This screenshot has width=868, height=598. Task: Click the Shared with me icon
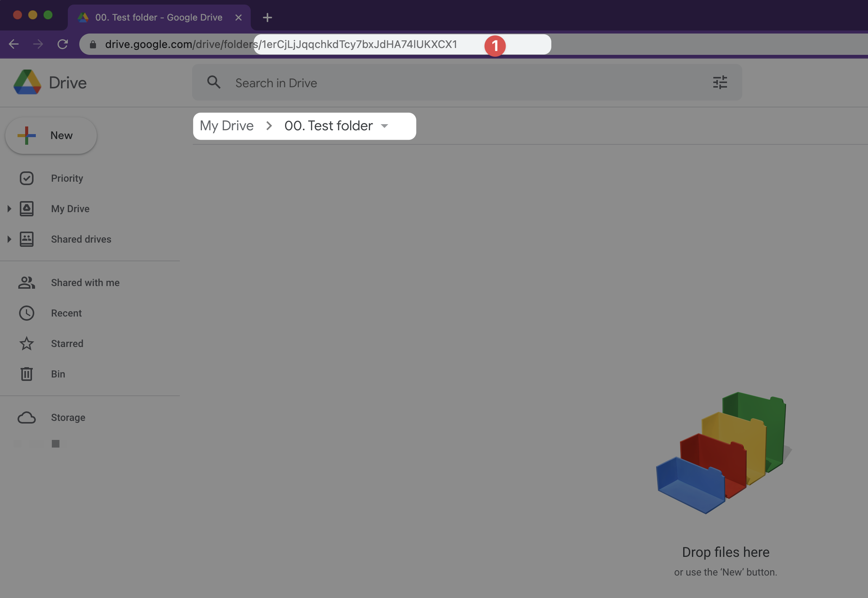26,282
